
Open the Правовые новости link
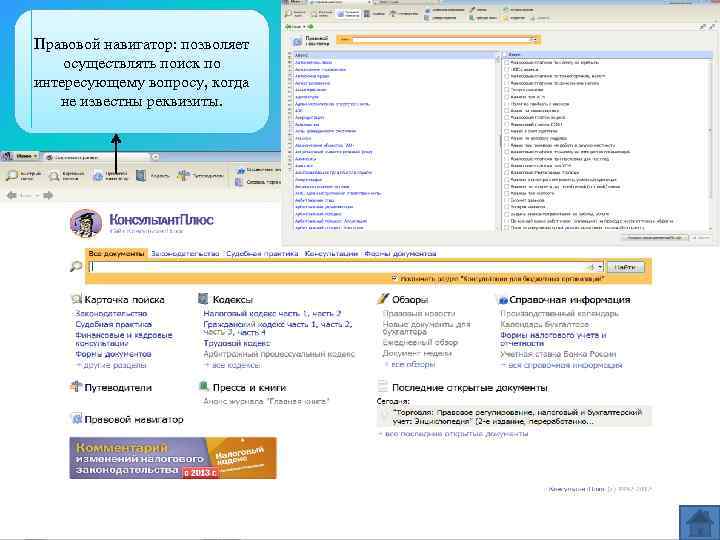419,314
